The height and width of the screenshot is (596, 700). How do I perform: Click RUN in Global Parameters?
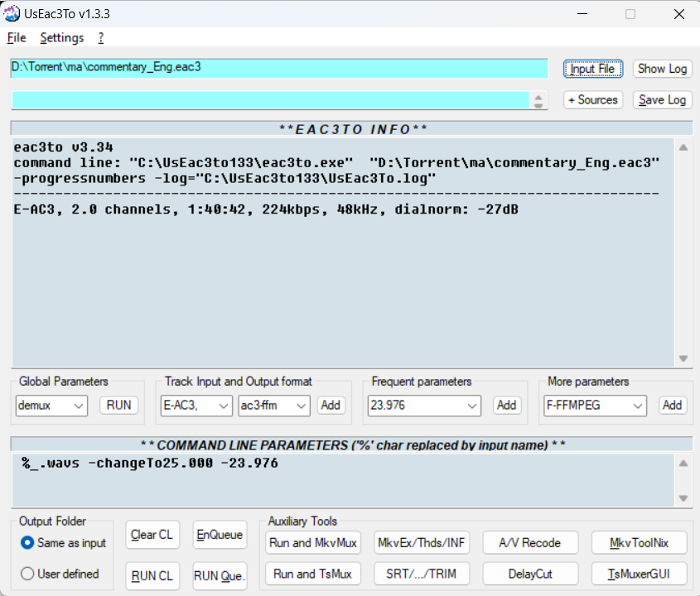[118, 405]
